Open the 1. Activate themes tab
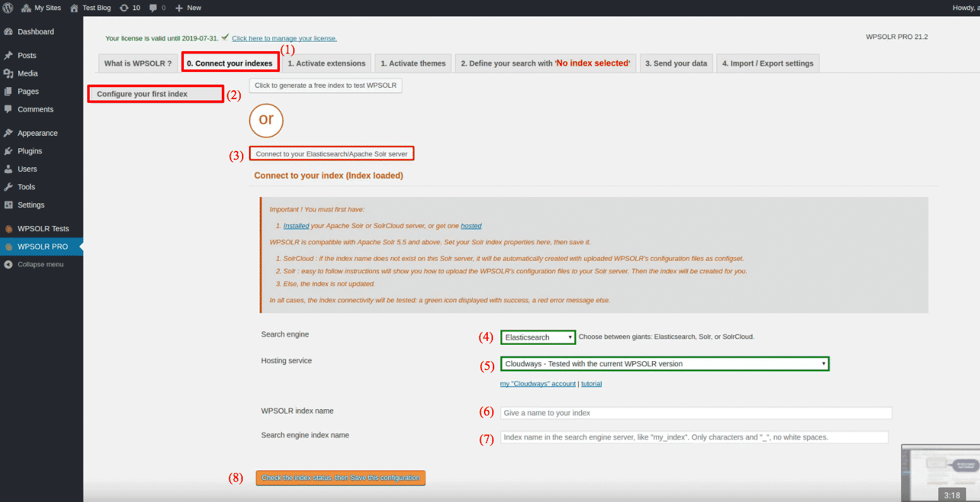The image size is (980, 502). [413, 63]
